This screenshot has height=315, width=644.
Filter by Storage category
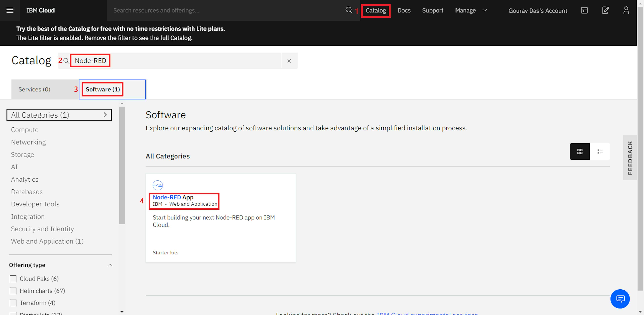pos(22,155)
